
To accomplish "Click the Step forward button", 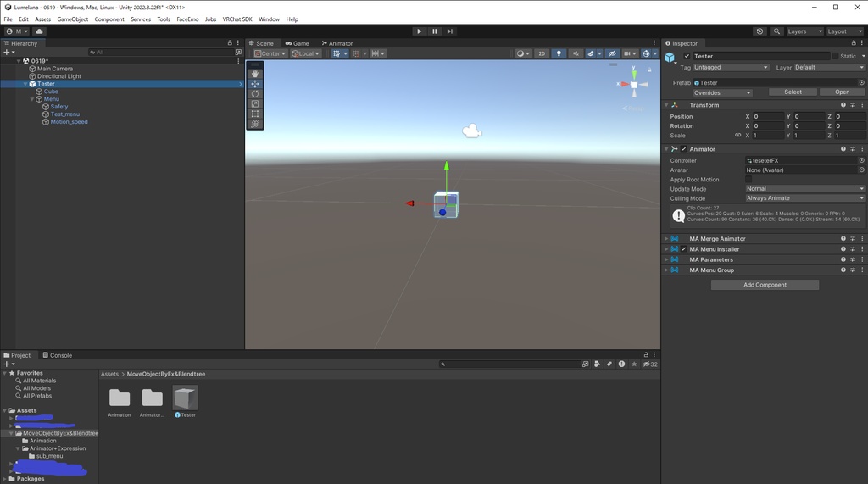I will [x=450, y=31].
